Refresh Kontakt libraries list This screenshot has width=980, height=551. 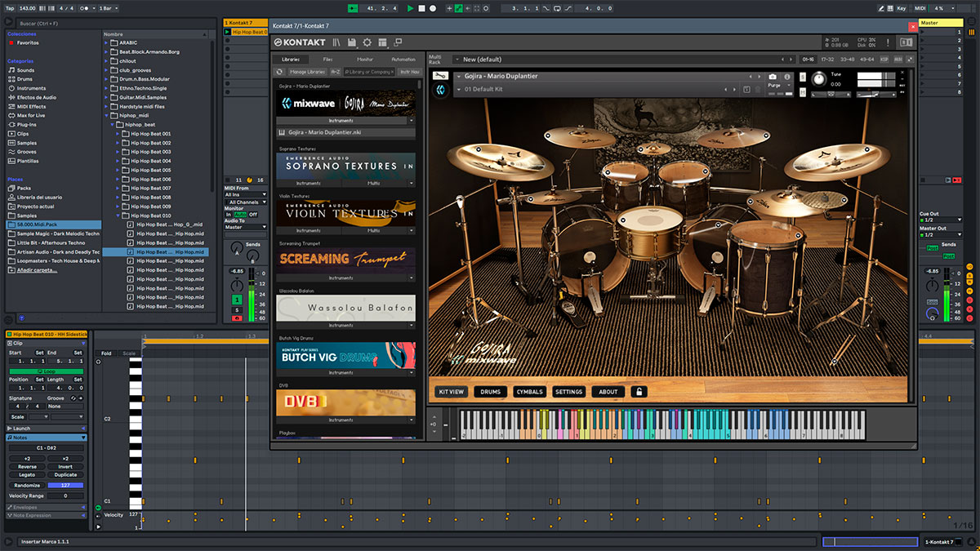click(x=279, y=72)
